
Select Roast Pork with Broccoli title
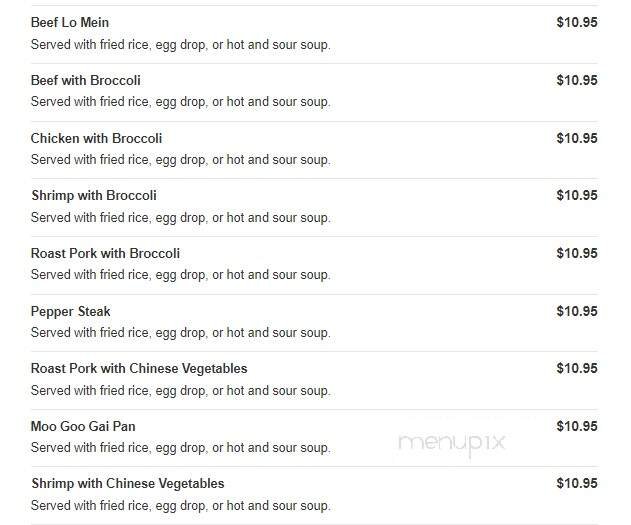pyautogui.click(x=105, y=253)
